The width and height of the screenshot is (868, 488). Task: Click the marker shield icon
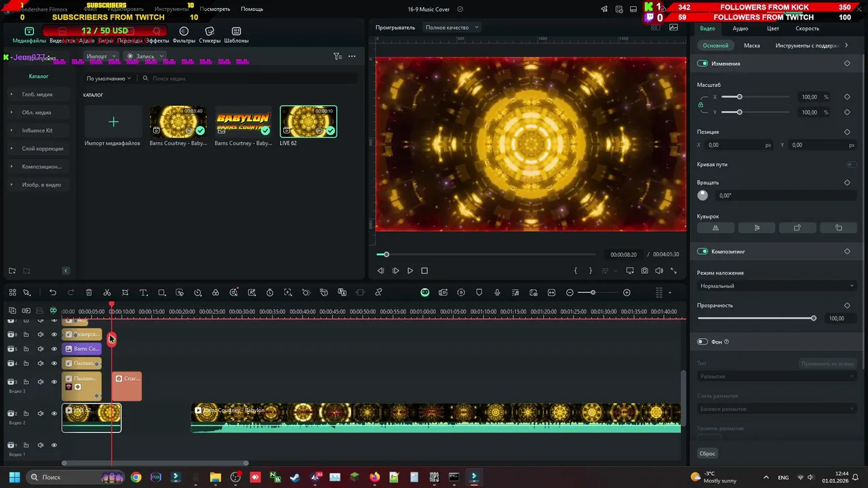(x=479, y=292)
